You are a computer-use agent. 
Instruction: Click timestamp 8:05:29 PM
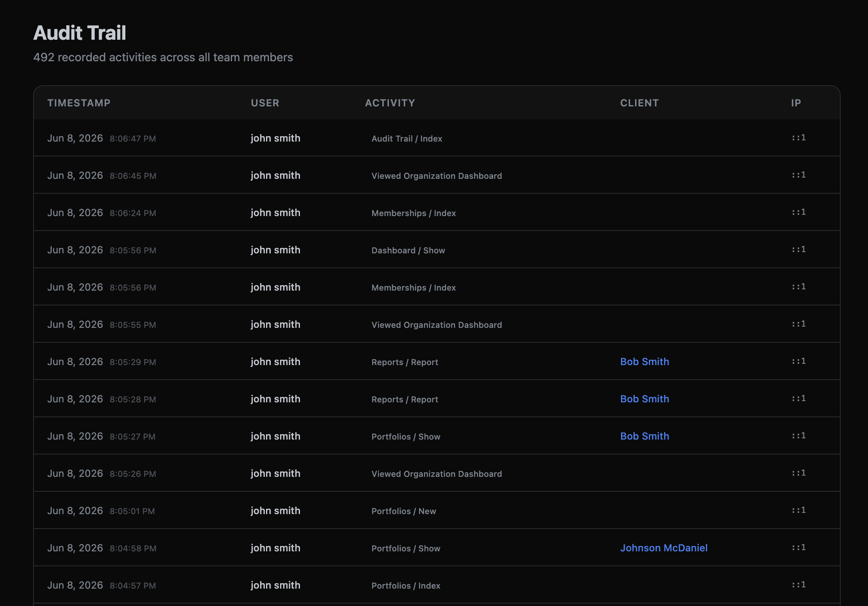(133, 362)
